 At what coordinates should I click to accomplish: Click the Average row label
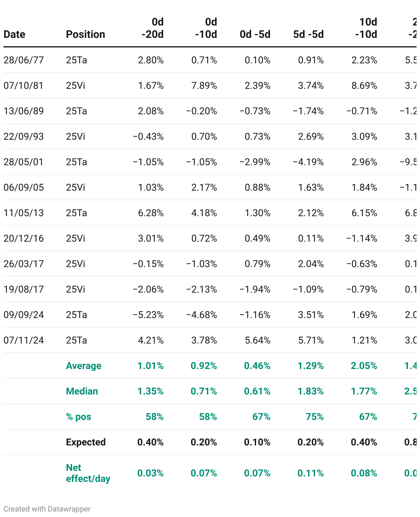[84, 366]
